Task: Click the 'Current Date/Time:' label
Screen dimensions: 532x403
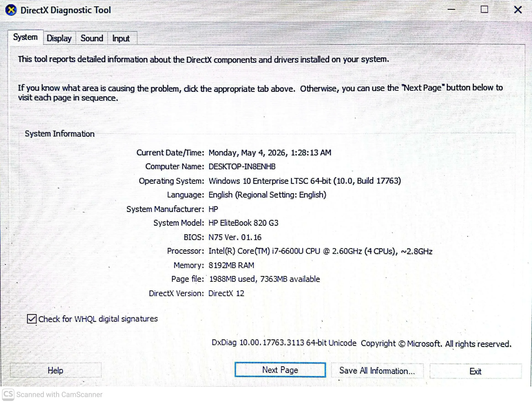Action: point(170,152)
